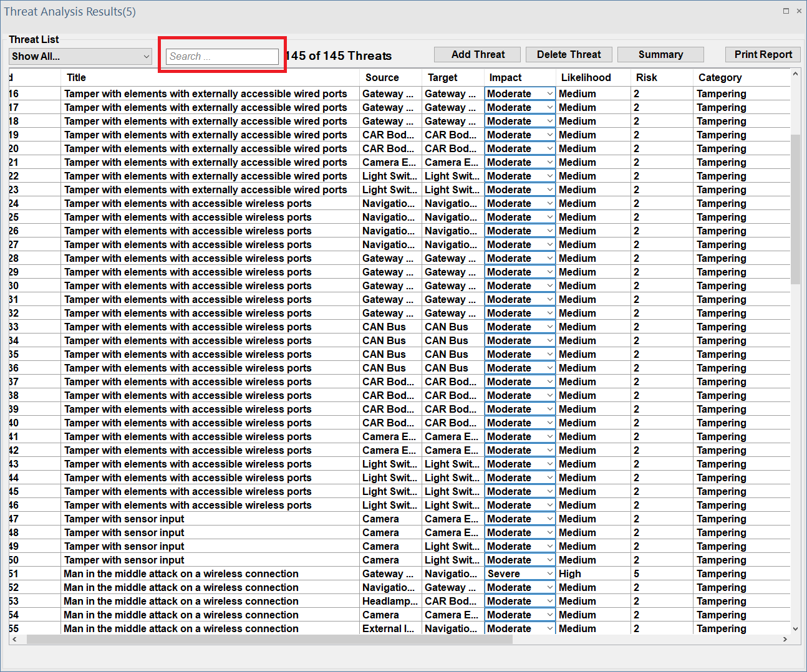
Task: Close the Threat Analysis Results panel
Action: point(799,11)
